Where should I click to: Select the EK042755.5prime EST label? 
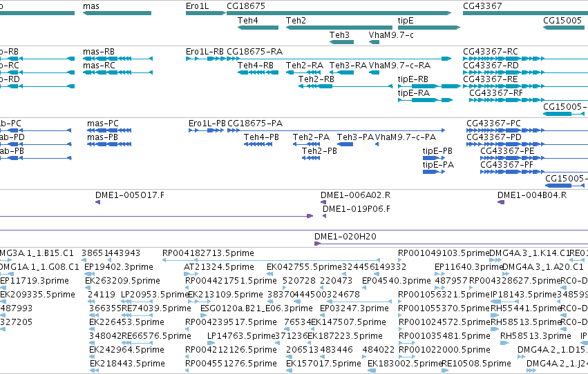pyautogui.click(x=304, y=267)
